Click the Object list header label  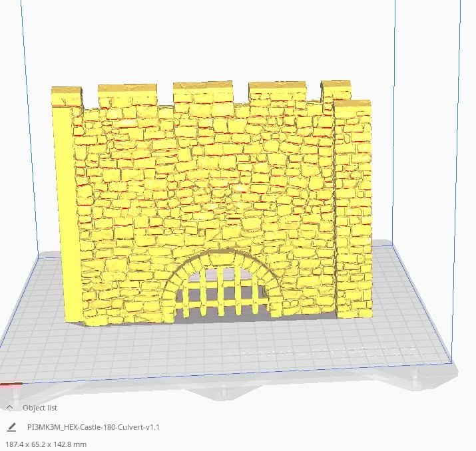[40, 408]
